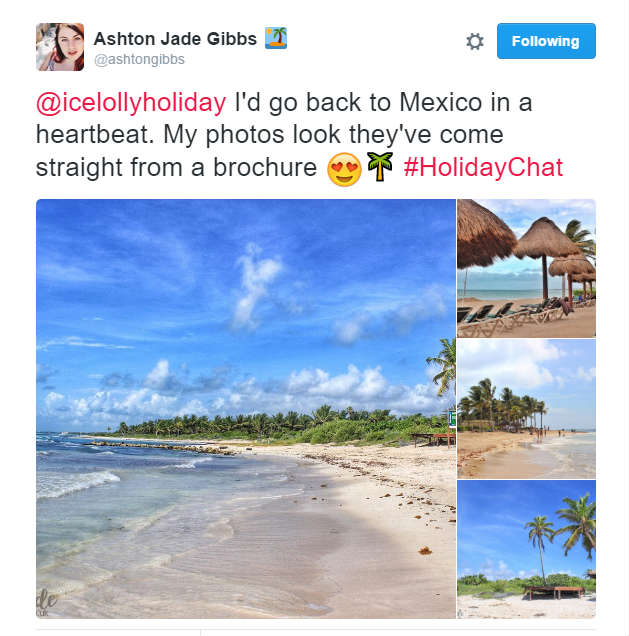Screen dimensions: 629x636
Task: Open the @icelollyholiday mention link
Action: (131, 103)
